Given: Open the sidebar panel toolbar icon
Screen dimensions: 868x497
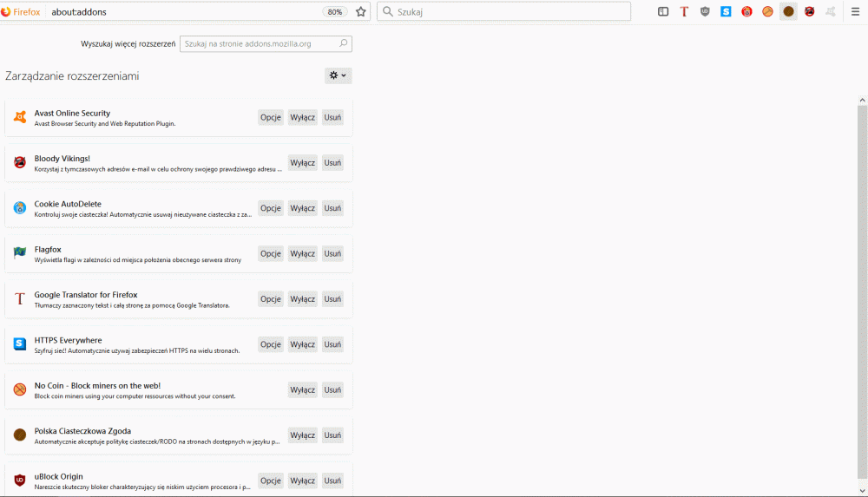Looking at the screenshot, I should coord(663,11).
